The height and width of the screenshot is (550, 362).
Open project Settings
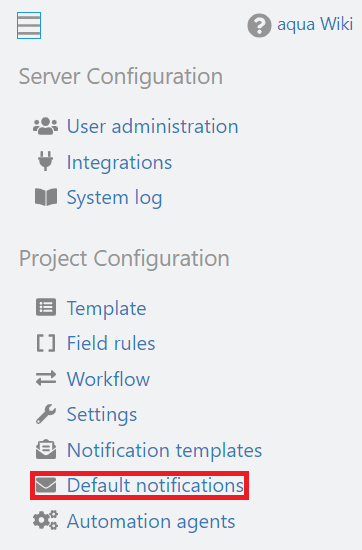[x=102, y=415]
